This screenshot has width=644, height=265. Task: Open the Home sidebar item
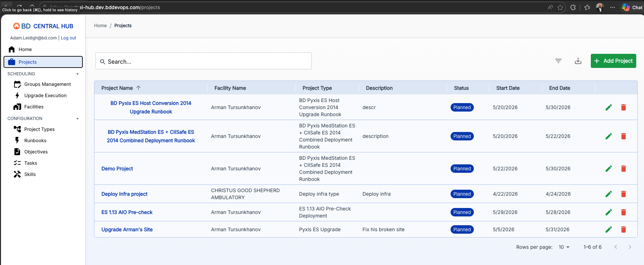coord(43,49)
